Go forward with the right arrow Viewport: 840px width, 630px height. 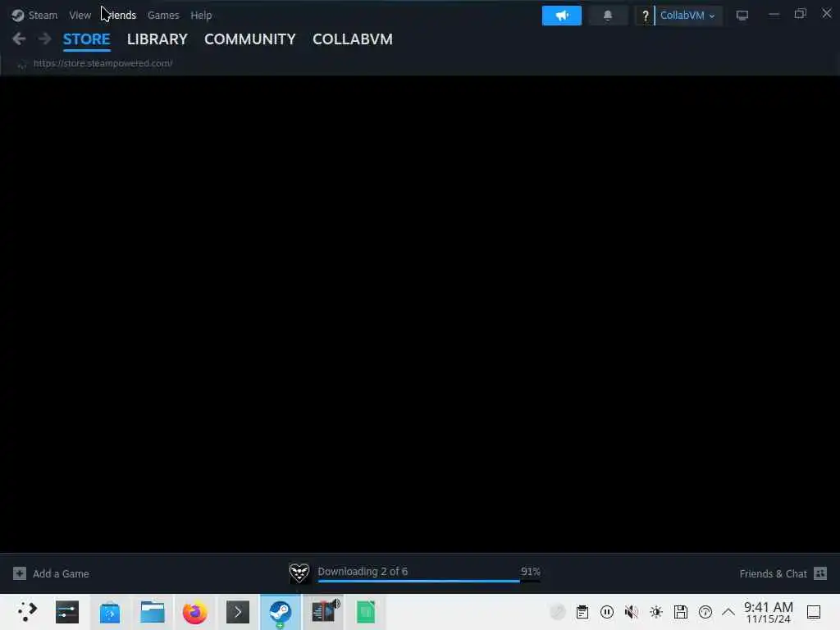click(x=44, y=39)
